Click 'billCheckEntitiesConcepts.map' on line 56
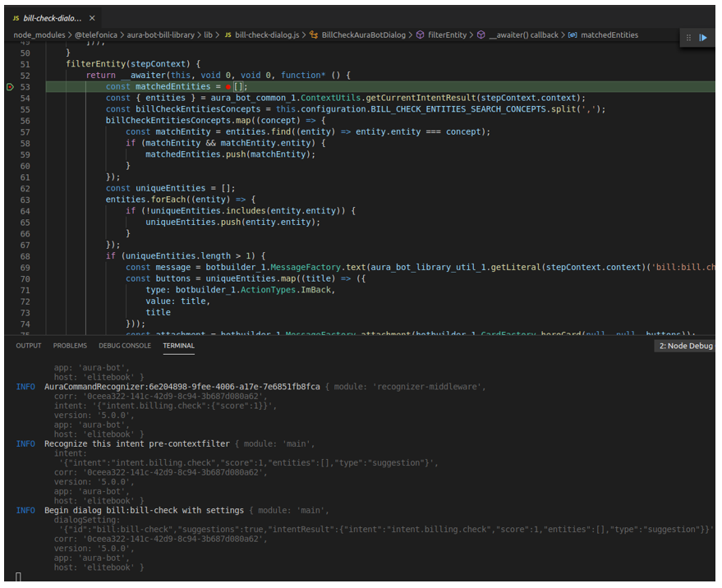Viewport: 722px width, 588px height. pos(177,121)
